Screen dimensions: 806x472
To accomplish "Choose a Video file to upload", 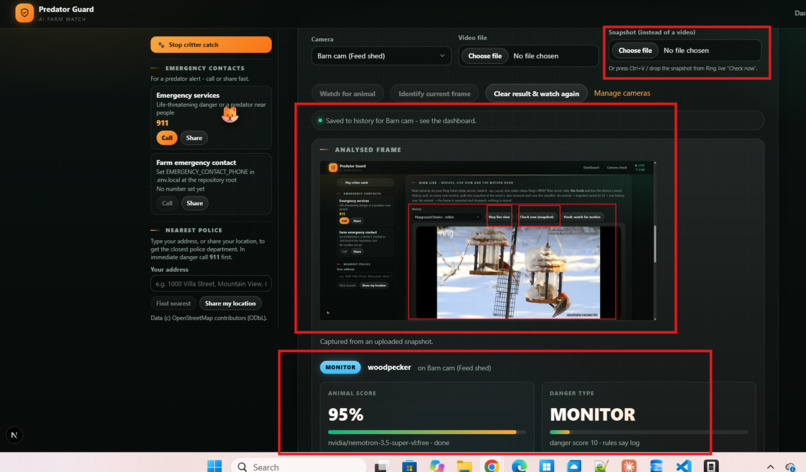I will pos(484,56).
